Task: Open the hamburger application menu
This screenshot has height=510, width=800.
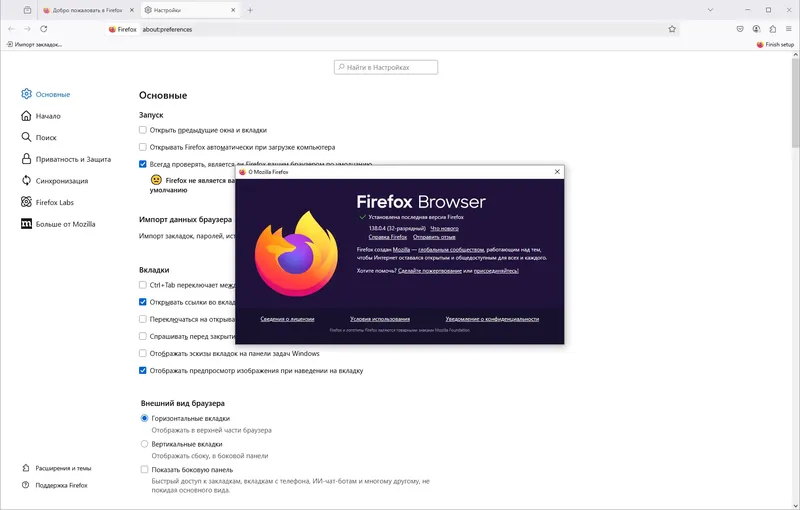Action: click(789, 29)
